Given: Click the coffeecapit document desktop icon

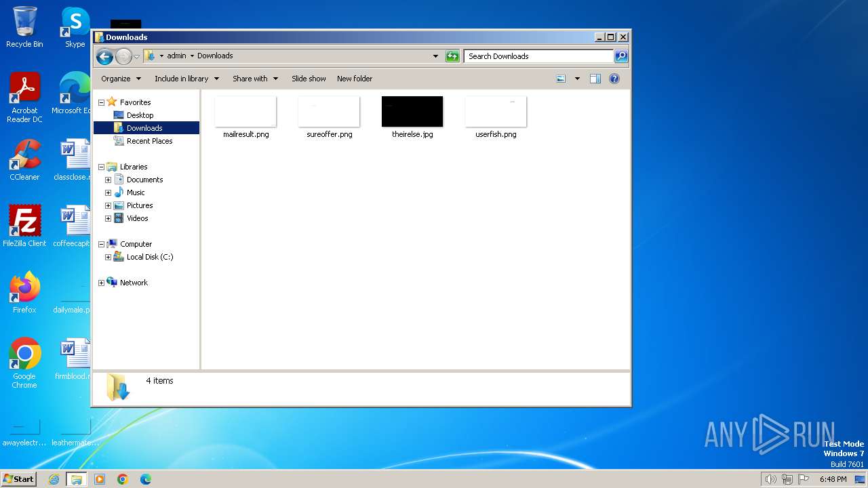Looking at the screenshot, I should pos(73,226).
